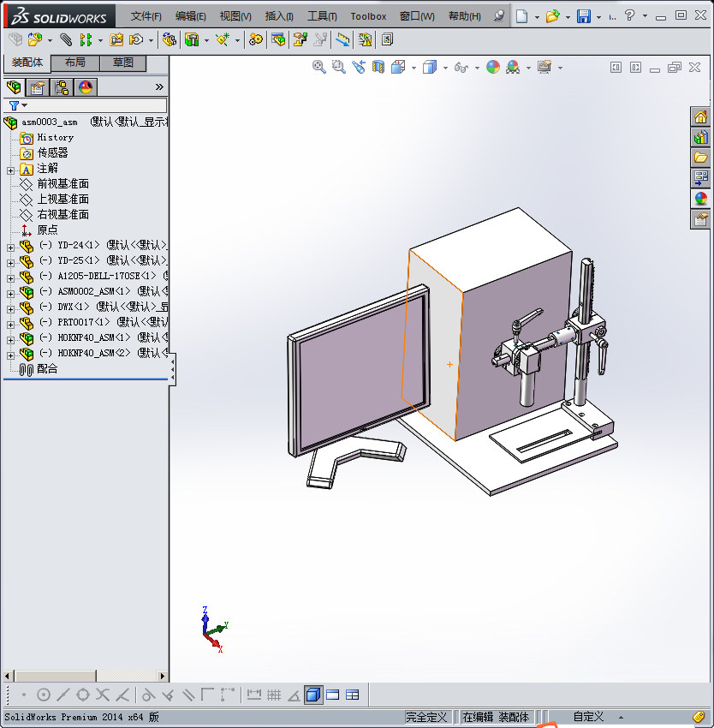Screen dimensions: 714x728
Task: Click Reference Geometry icon
Action: [223, 40]
